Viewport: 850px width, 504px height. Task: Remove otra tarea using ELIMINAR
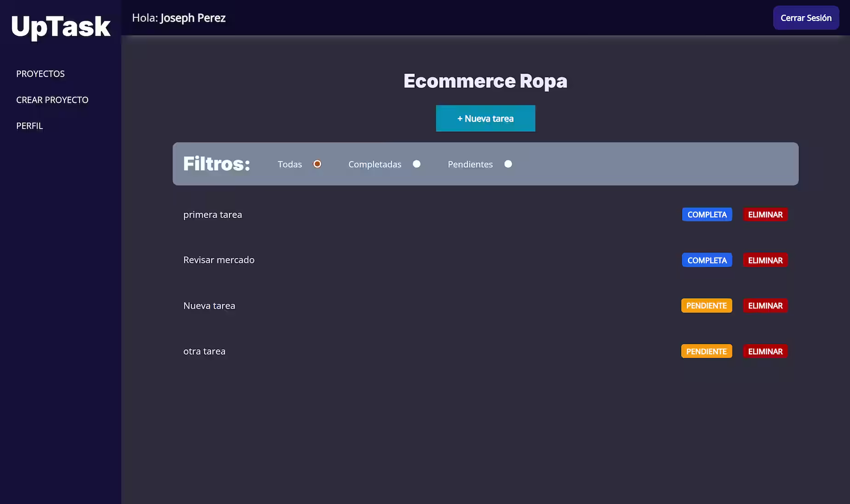pyautogui.click(x=765, y=351)
